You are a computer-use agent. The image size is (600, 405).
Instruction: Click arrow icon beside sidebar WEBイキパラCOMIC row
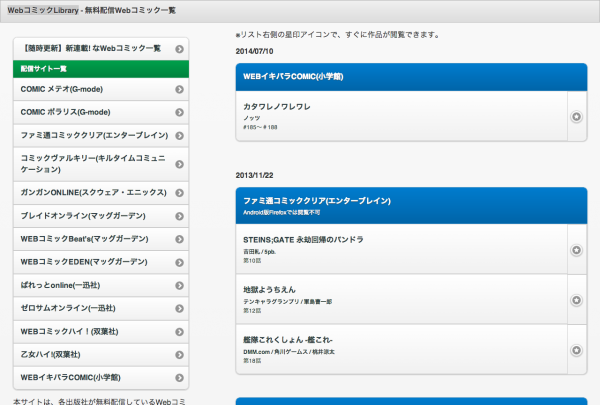[x=179, y=378]
